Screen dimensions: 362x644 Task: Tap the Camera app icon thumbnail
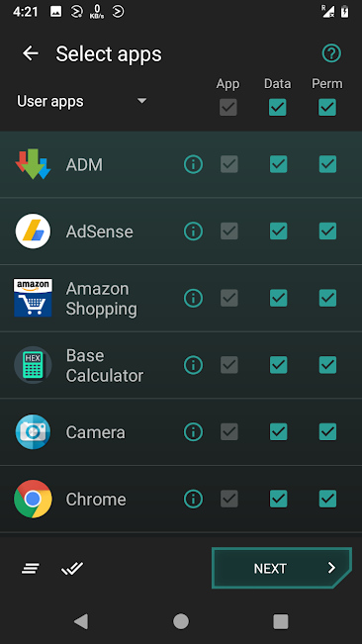(x=33, y=431)
